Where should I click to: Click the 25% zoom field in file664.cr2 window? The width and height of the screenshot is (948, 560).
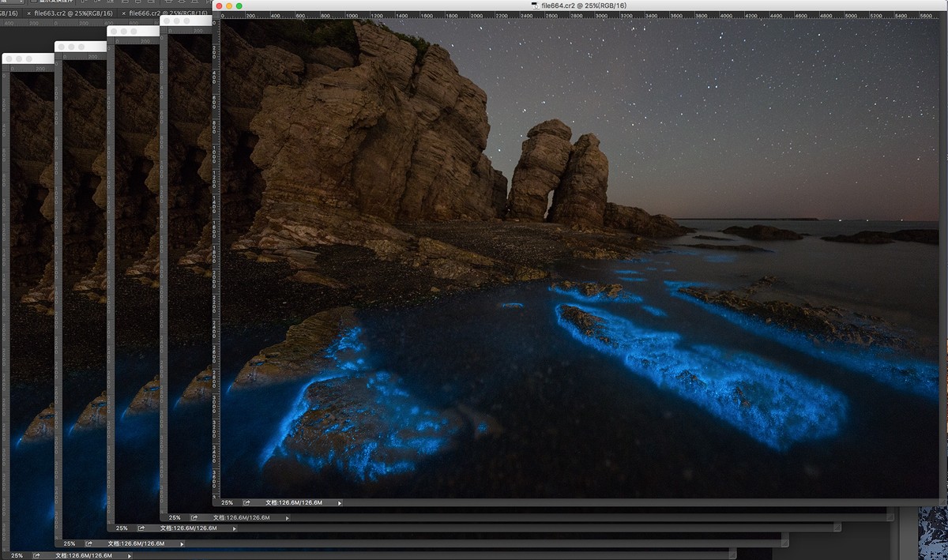[227, 502]
